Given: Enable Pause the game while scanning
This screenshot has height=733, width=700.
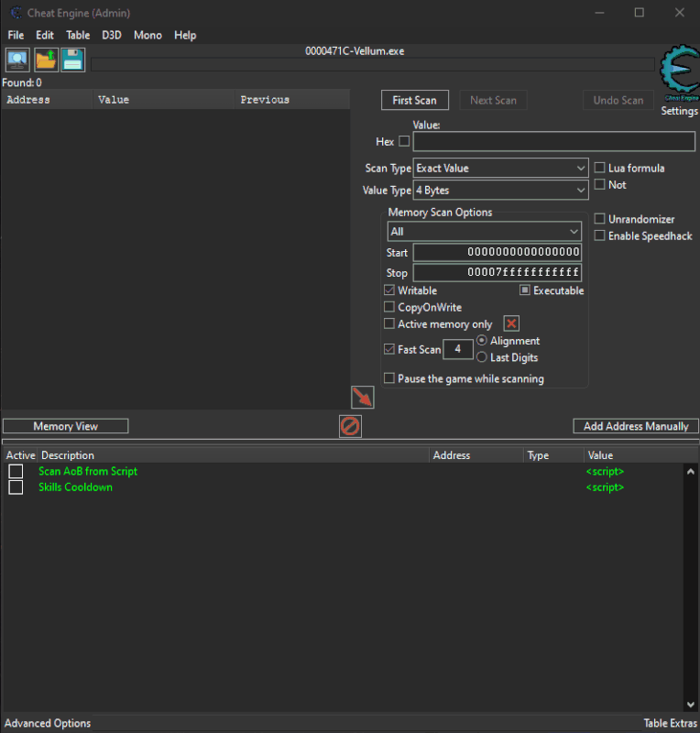Looking at the screenshot, I should tap(389, 377).
